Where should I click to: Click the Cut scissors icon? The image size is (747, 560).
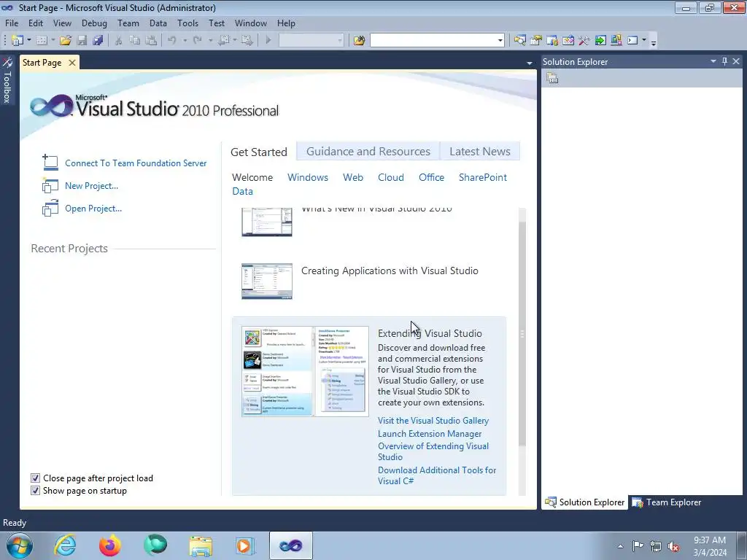pos(119,41)
